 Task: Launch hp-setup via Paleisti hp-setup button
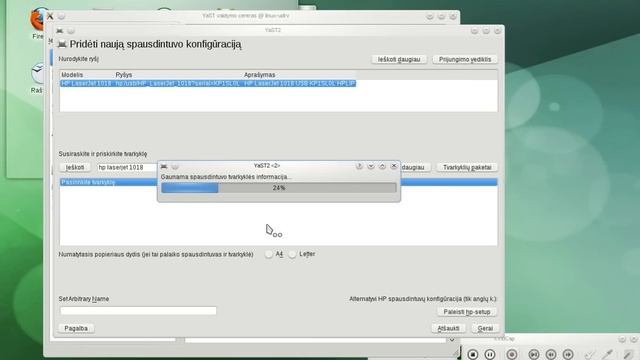coord(467,312)
